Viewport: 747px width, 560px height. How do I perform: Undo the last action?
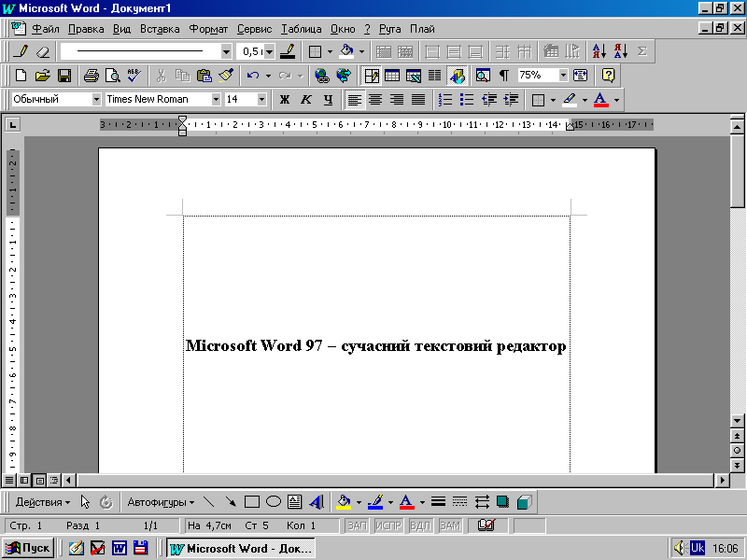(253, 76)
